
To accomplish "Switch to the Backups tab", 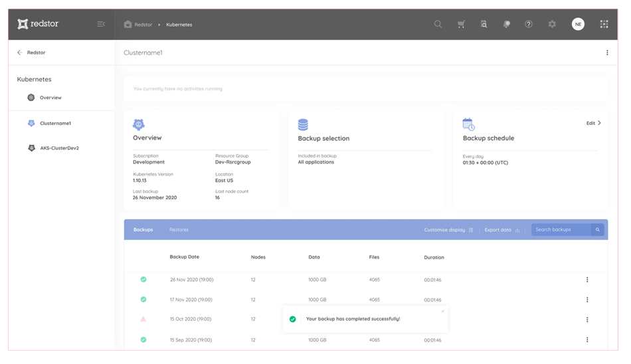I will tap(143, 230).
